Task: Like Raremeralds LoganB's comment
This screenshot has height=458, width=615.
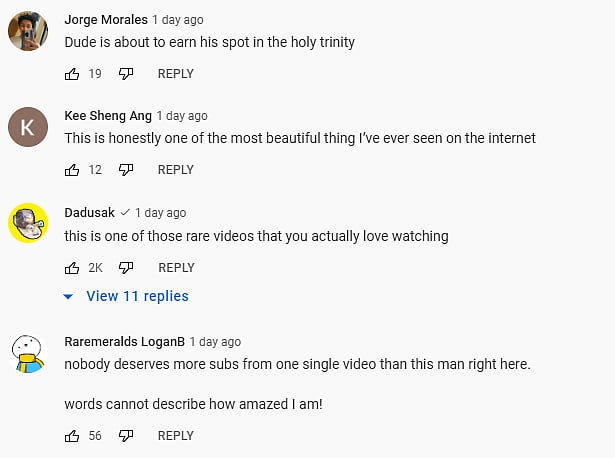Action: point(72,436)
